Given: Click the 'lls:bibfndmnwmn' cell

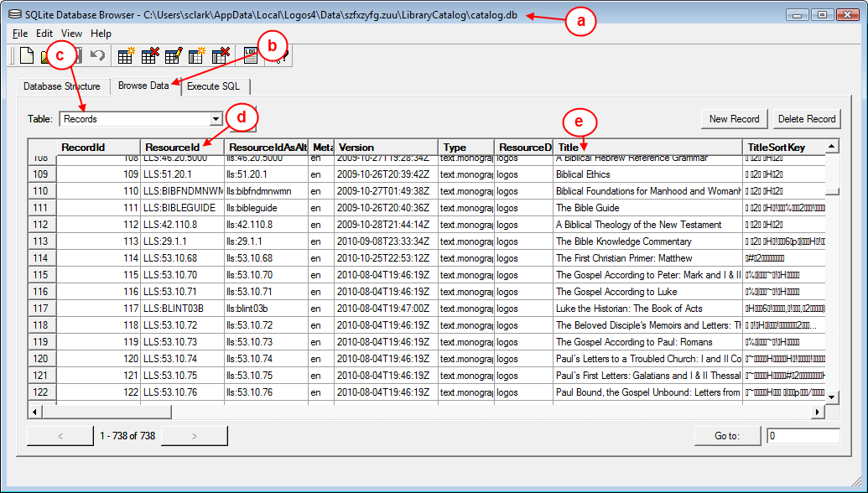Looking at the screenshot, I should (x=266, y=191).
